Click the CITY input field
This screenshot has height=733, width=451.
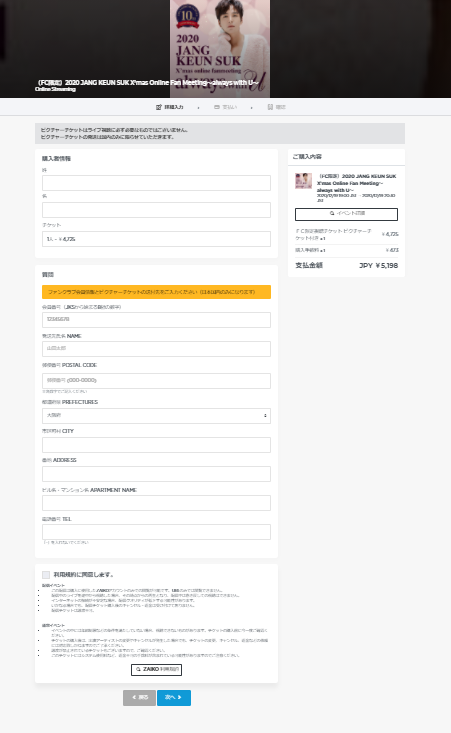156,445
